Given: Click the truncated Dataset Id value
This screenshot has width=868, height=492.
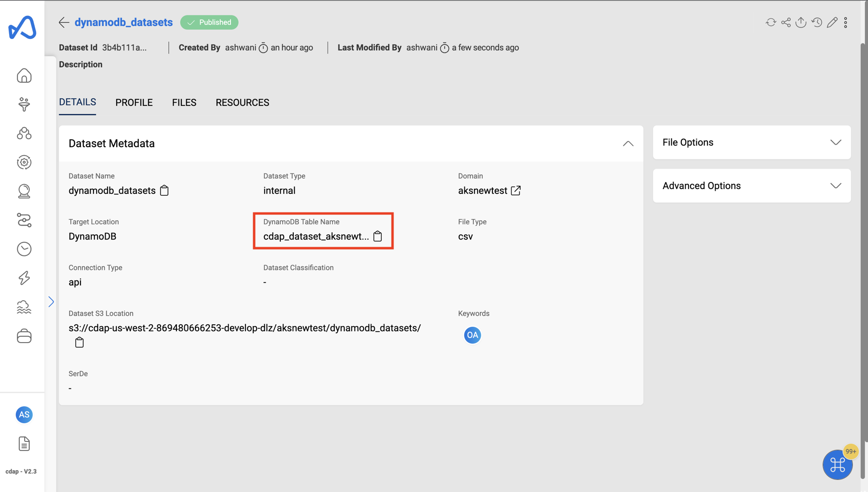Looking at the screenshot, I should coord(124,47).
